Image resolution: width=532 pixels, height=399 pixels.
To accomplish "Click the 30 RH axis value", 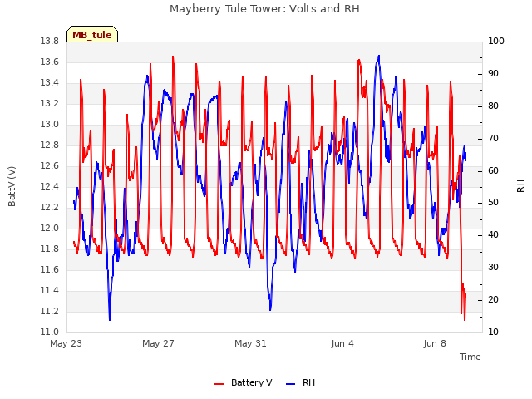I will pos(493,268).
